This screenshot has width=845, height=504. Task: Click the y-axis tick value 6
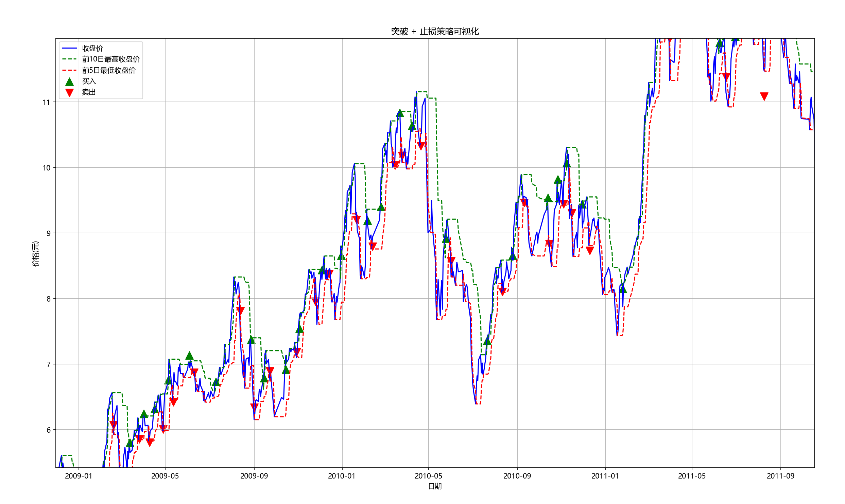click(x=48, y=430)
